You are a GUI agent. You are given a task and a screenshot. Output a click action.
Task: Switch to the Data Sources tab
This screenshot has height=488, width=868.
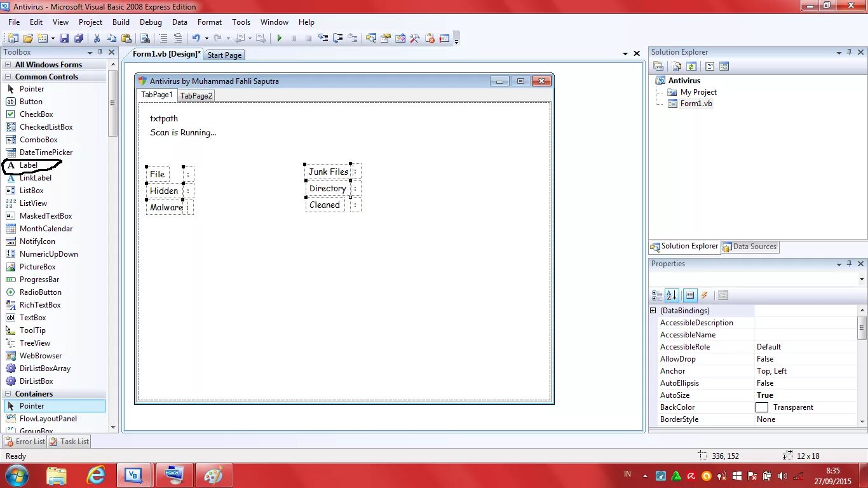tap(749, 247)
